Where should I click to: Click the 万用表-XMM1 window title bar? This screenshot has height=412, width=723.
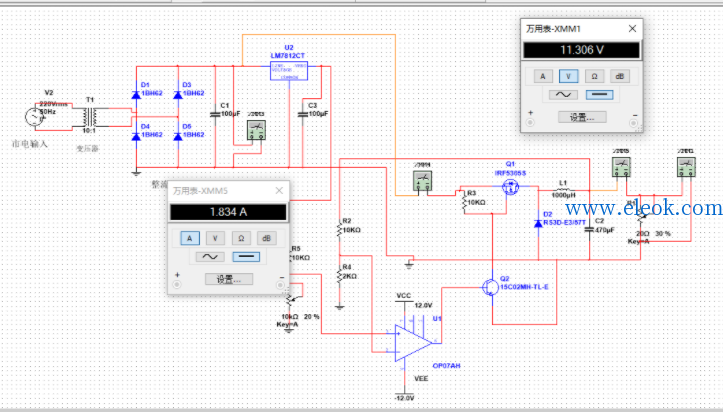581,29
